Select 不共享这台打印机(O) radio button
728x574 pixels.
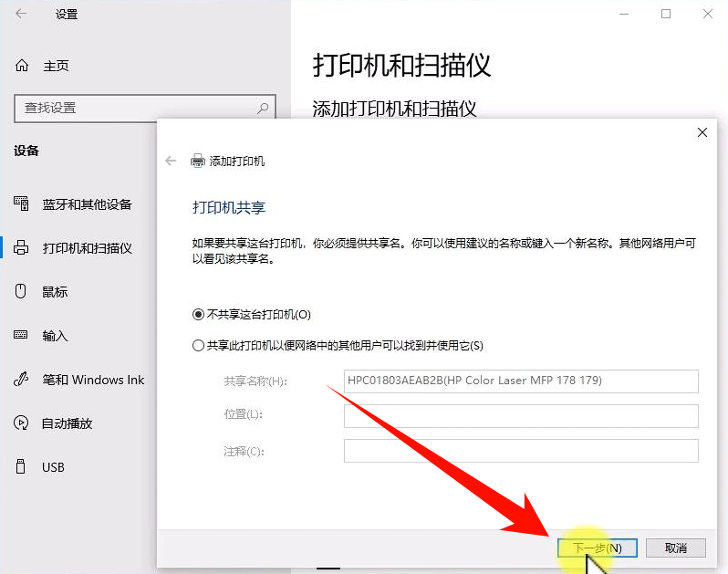198,315
